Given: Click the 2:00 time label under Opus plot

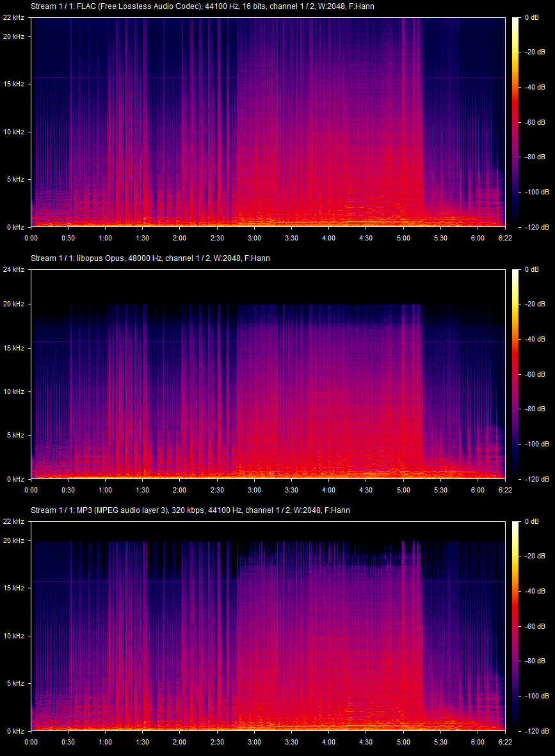Looking at the screenshot, I should (179, 490).
